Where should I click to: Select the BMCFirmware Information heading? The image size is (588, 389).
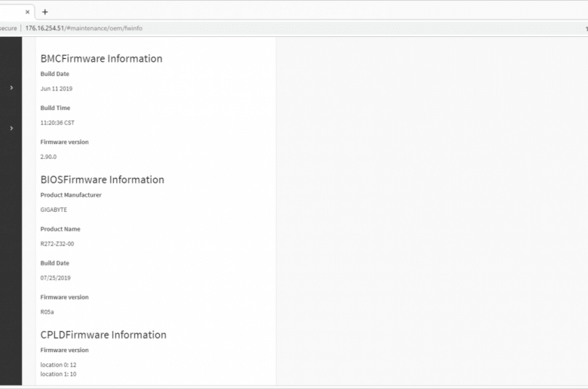(101, 59)
